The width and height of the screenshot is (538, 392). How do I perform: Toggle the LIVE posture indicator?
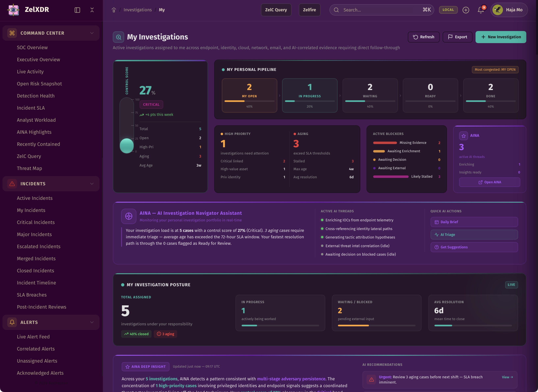point(511,284)
